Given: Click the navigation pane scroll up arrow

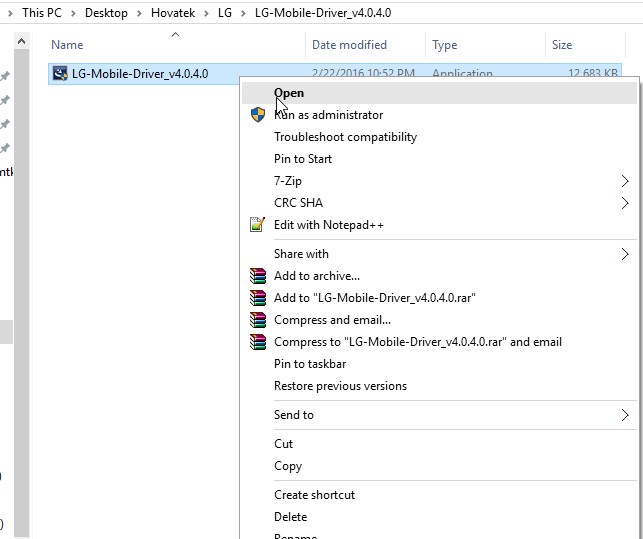Looking at the screenshot, I should tap(21, 41).
